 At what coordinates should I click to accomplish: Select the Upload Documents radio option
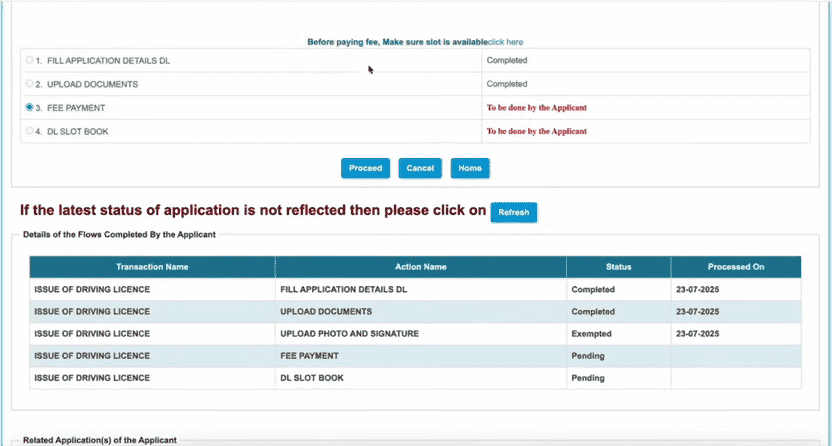pos(30,84)
